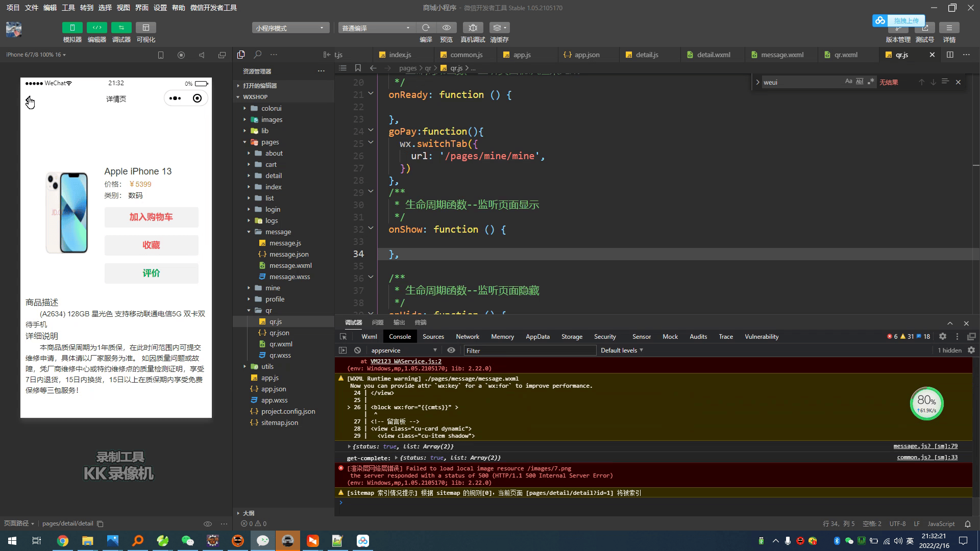Open the message.js? [sm]:79 source link
980x551 pixels.
pos(925,446)
